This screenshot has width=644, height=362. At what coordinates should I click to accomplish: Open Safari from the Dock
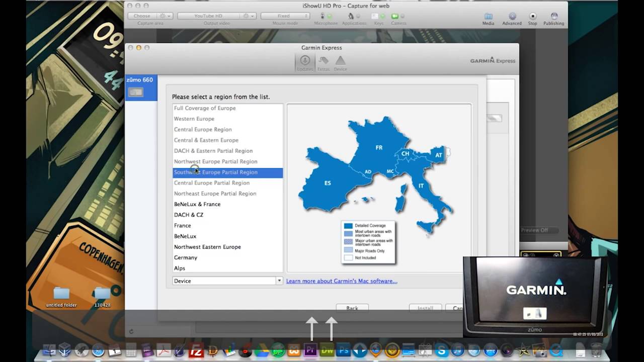(x=98, y=351)
